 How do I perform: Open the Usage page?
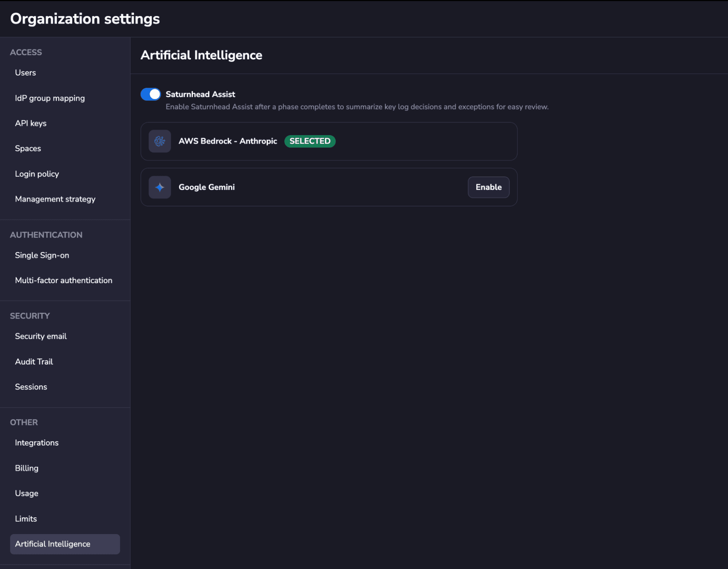tap(27, 493)
